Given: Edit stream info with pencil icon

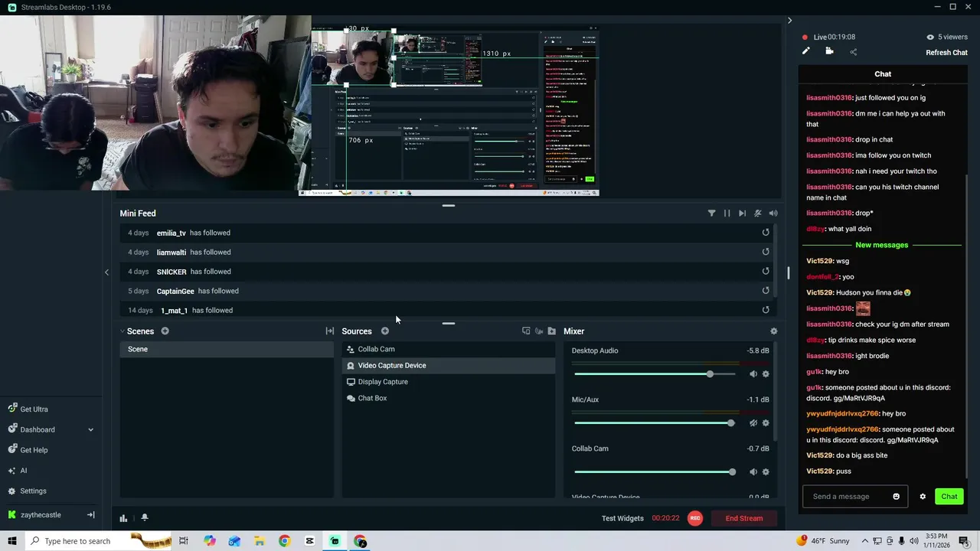Looking at the screenshot, I should tap(805, 51).
